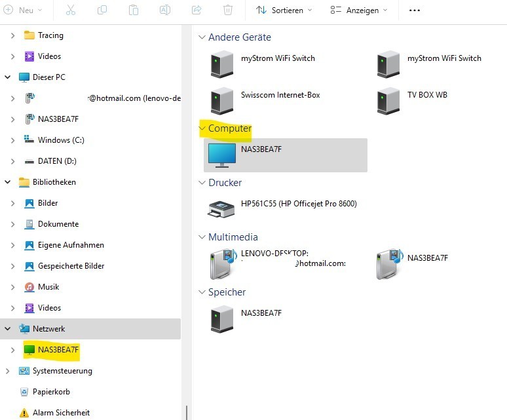This screenshot has width=507, height=420.
Task: Select the first myStrom WiFi Switch device icon
Action: click(222, 64)
